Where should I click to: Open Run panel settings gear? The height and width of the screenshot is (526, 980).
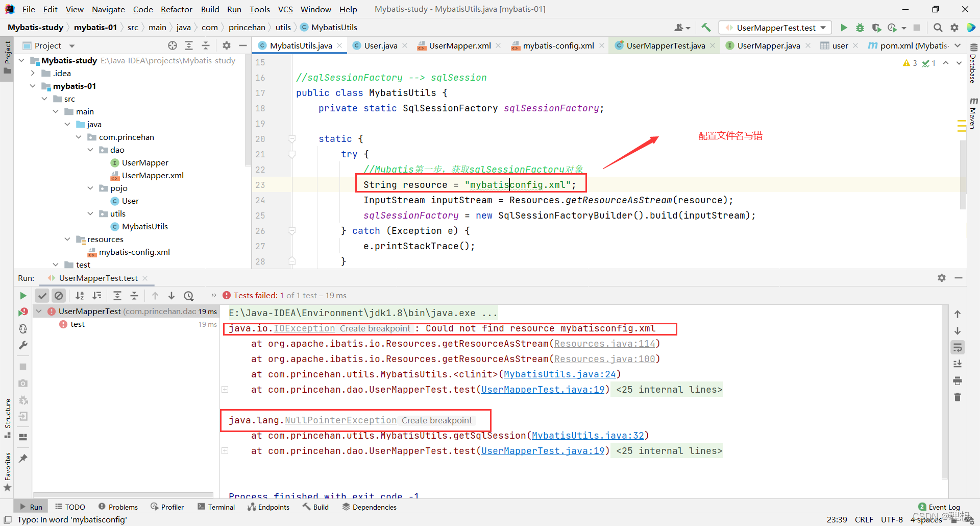coord(942,278)
